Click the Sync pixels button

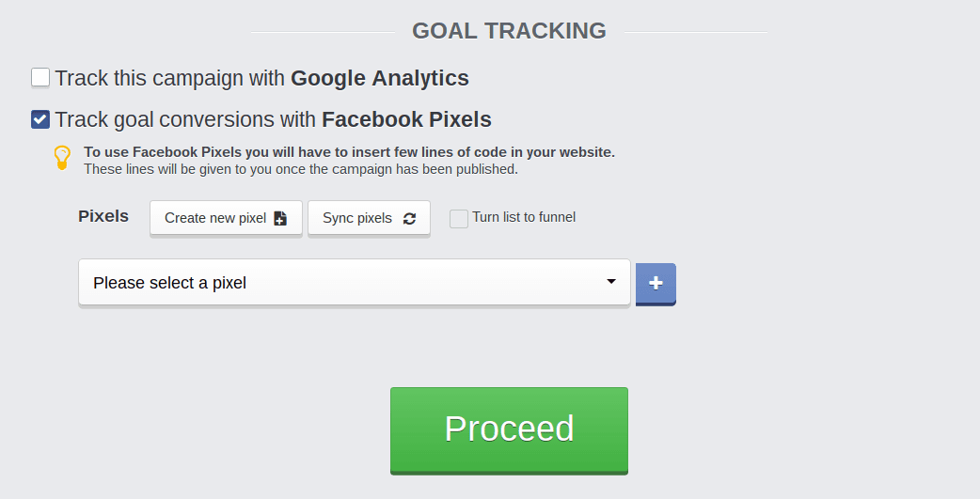point(369,218)
